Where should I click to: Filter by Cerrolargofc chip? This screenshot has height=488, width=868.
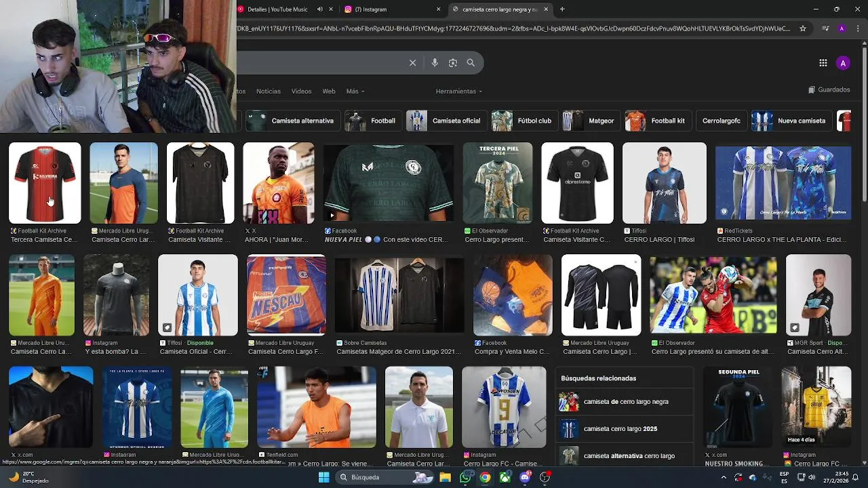(721, 121)
